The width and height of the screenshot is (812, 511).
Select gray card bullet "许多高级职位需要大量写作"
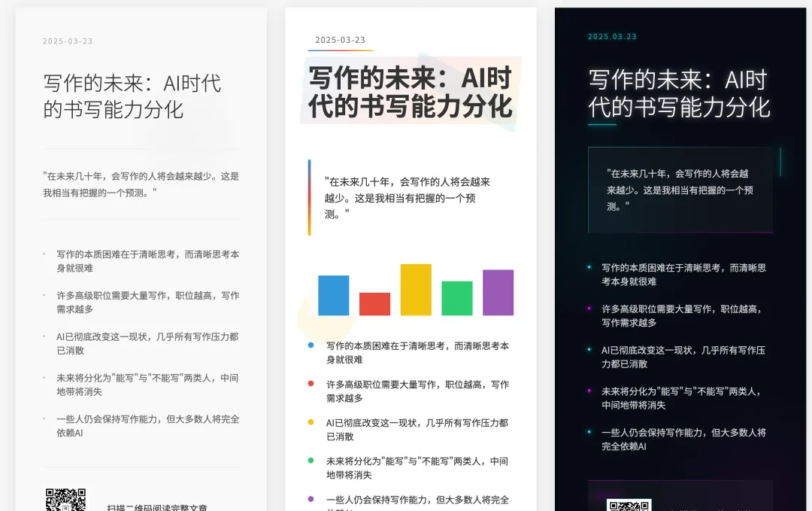(x=147, y=302)
